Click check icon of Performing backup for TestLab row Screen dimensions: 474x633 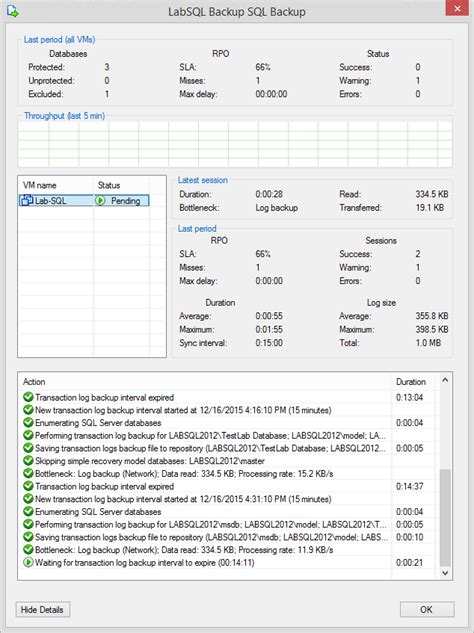pos(28,436)
